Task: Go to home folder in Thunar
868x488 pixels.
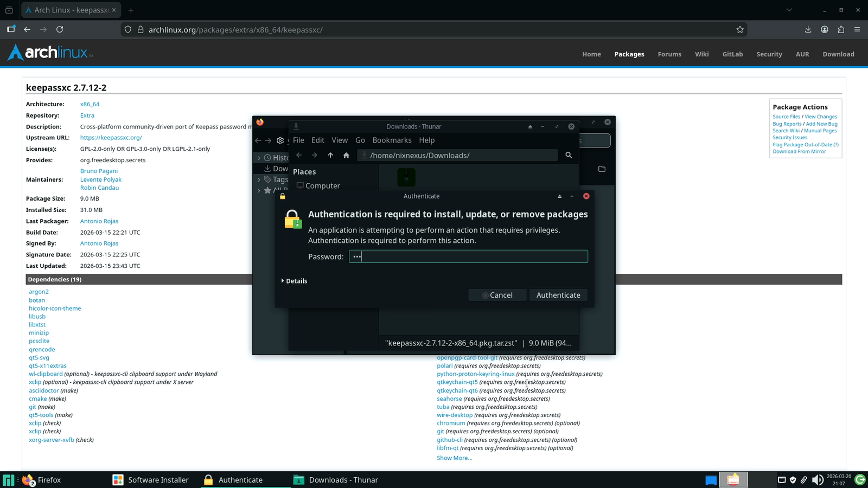Action: (346, 155)
